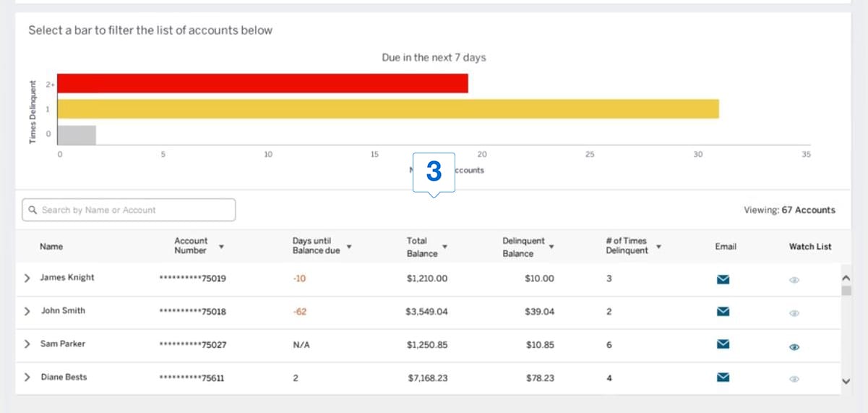This screenshot has height=413, width=868.
Task: Toggle watch list eye for James Knight
Action: pyautogui.click(x=794, y=280)
